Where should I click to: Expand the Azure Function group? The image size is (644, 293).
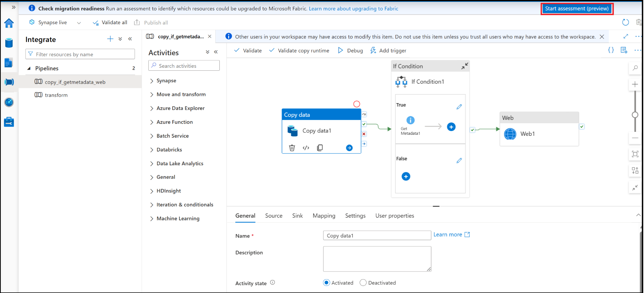152,122
